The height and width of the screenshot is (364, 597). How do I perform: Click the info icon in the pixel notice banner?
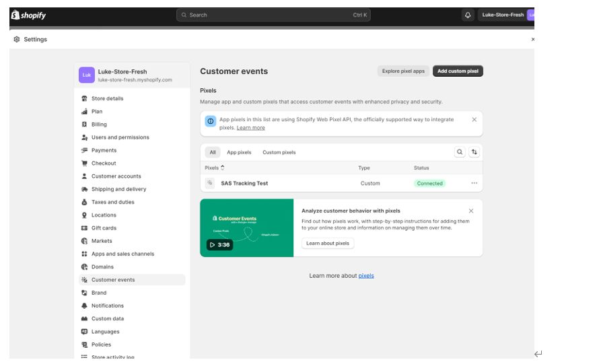tap(210, 121)
